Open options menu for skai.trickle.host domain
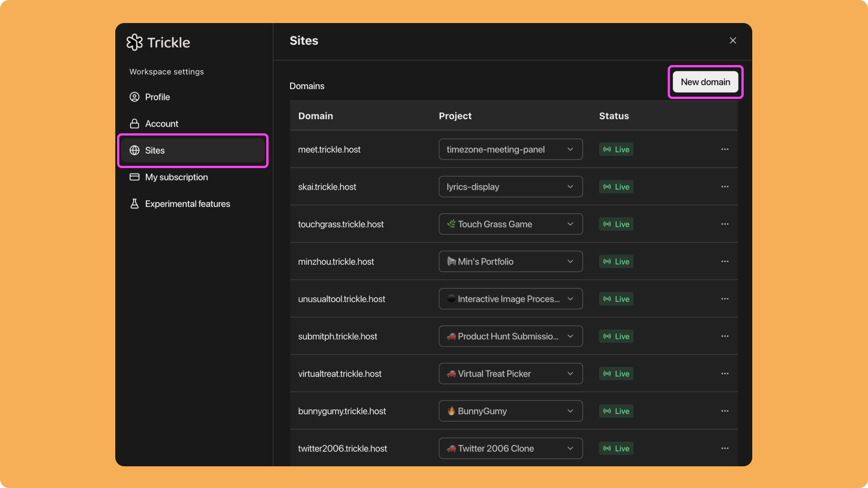 [725, 187]
